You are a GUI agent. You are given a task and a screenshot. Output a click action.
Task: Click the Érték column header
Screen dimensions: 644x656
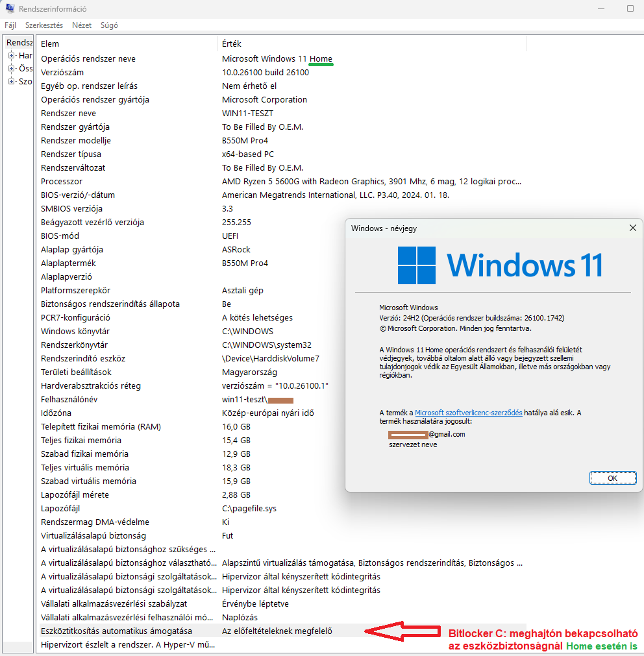click(x=372, y=43)
